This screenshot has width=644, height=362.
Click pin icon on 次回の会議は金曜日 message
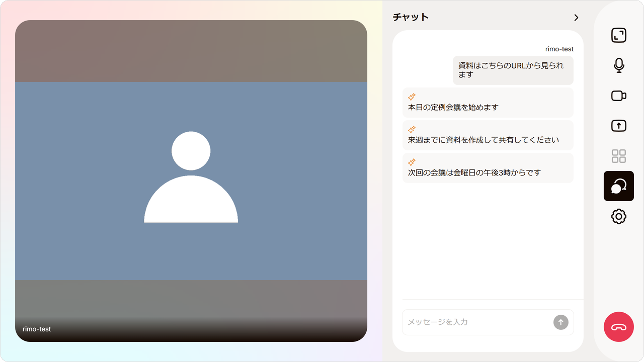412,162
